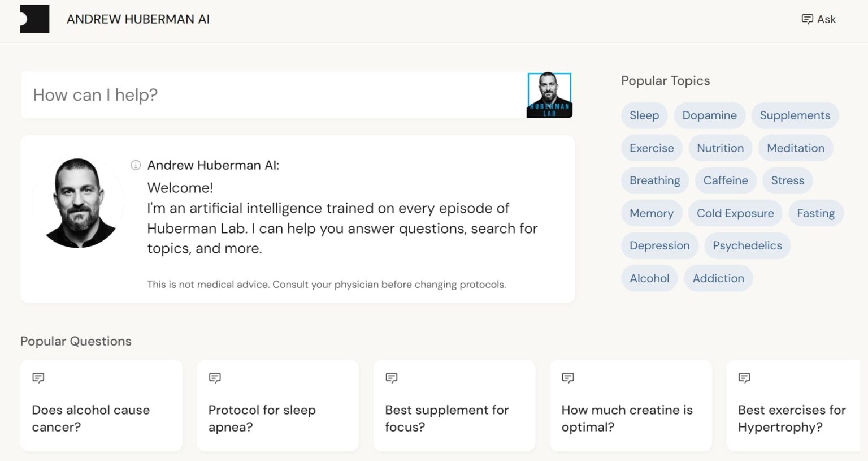
Task: Select the Dopamine topic
Action: pos(709,115)
